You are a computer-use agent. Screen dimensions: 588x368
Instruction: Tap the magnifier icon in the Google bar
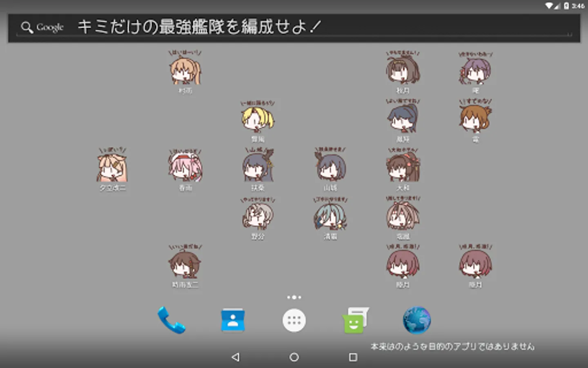[x=27, y=27]
